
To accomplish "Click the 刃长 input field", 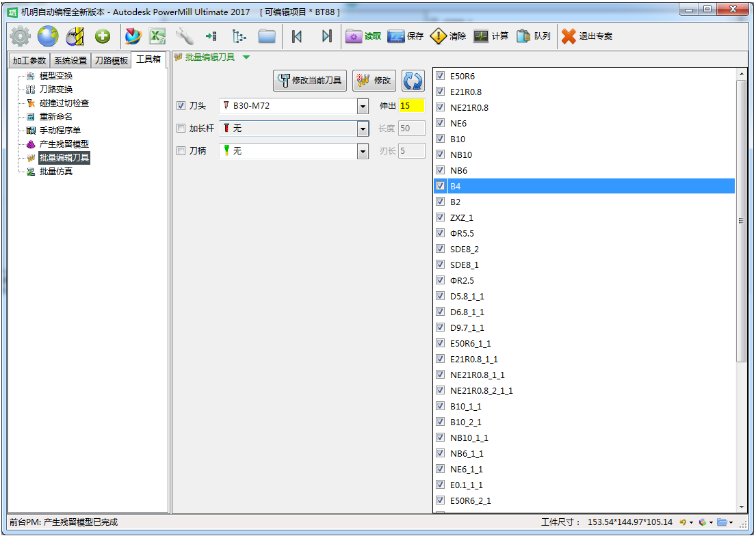I will (x=412, y=151).
